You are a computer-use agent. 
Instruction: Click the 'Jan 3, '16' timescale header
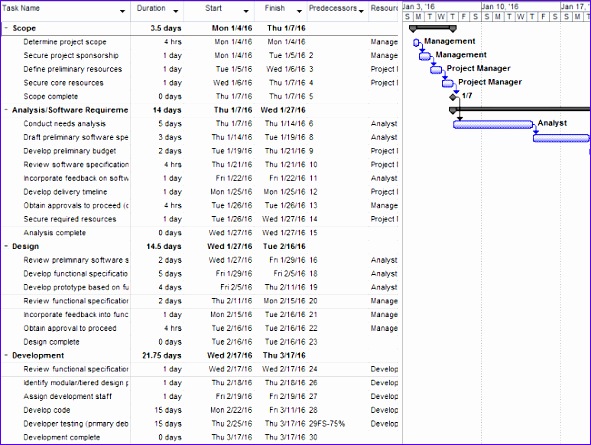tap(419, 6)
